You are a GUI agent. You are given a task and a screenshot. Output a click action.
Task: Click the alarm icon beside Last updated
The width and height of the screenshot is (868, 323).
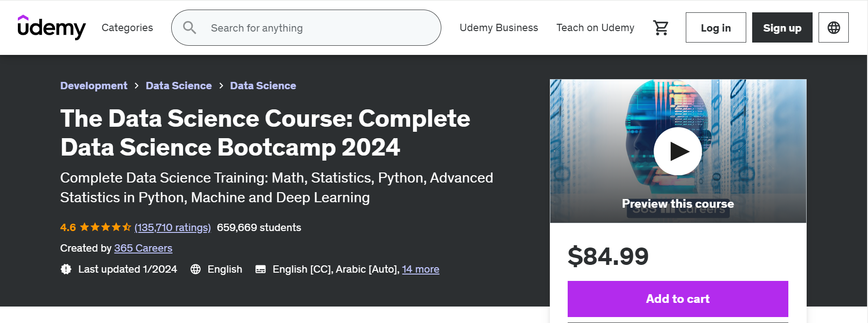tap(65, 269)
